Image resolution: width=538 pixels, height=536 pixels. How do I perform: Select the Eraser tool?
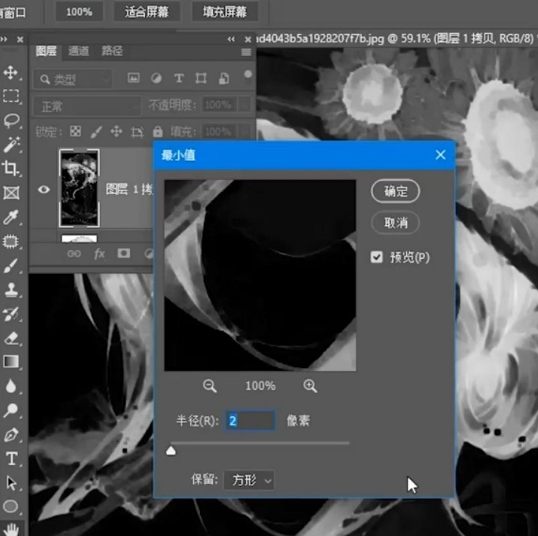(x=11, y=338)
